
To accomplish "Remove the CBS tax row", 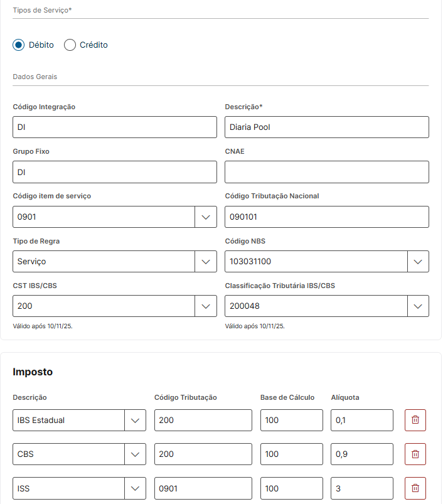I will (x=415, y=454).
